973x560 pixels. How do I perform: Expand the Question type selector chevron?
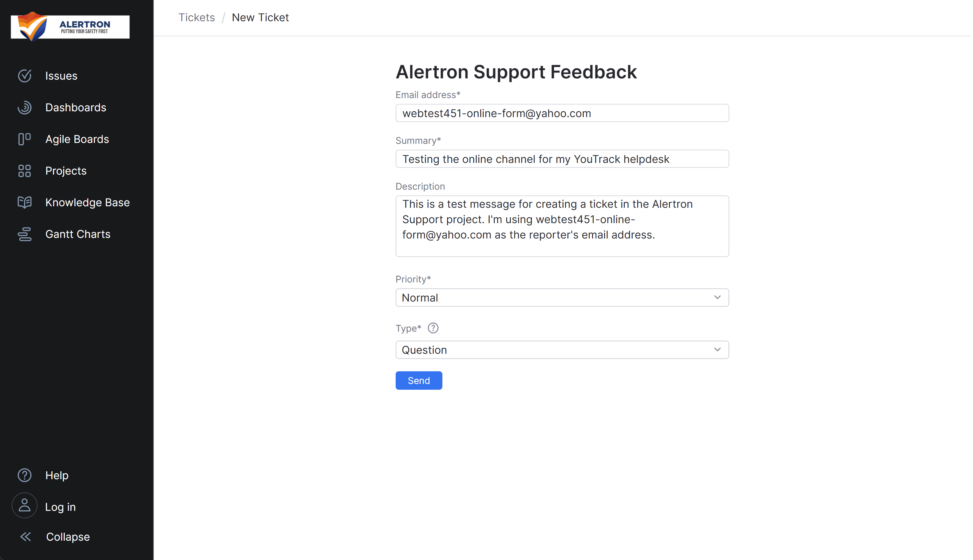click(717, 349)
